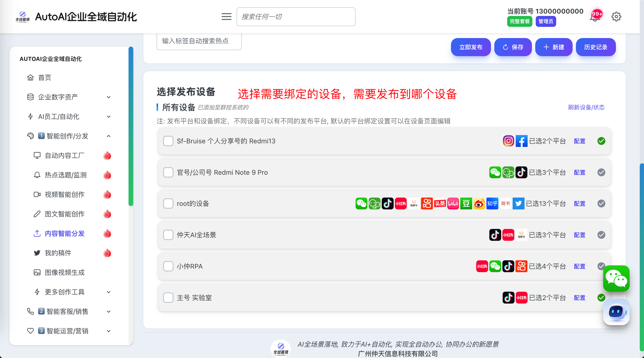This screenshot has height=358, width=644.
Task: Open settings via the gear icon
Action: click(616, 17)
